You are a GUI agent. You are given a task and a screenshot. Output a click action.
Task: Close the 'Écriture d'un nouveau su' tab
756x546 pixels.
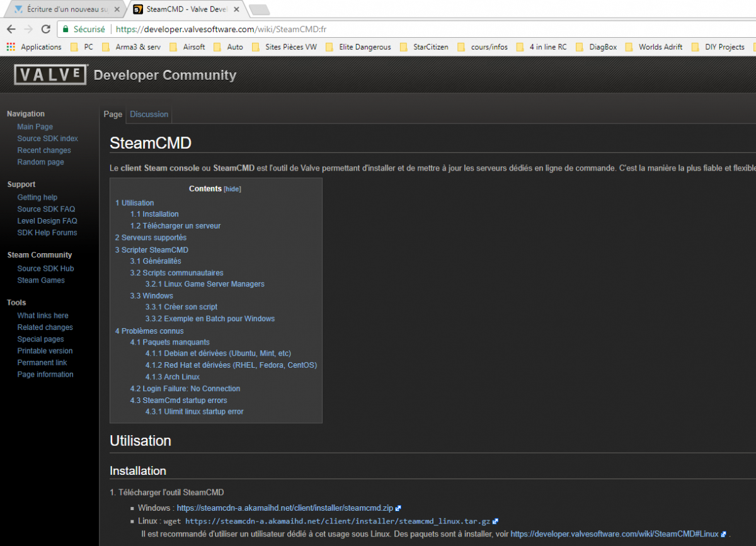[x=117, y=9]
